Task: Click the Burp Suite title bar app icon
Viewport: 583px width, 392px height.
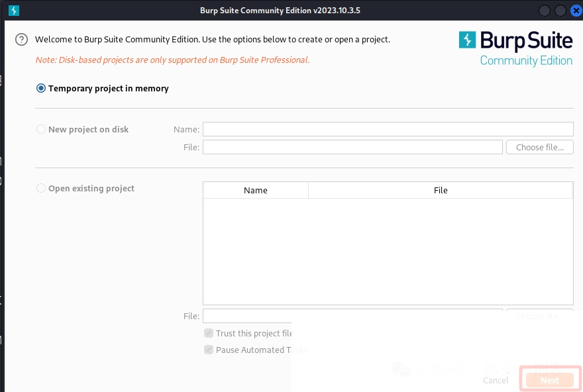Action: click(x=14, y=11)
